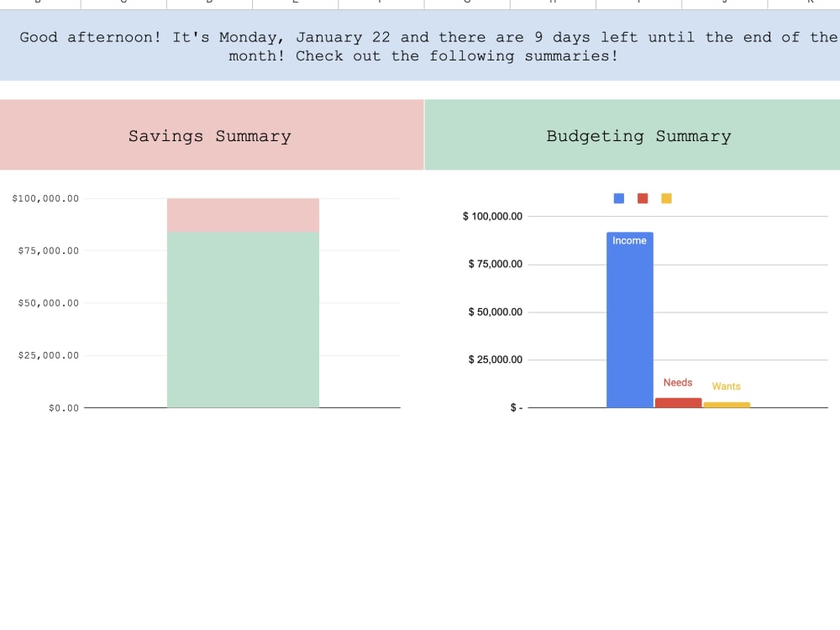Select the yellow legend swatch
Screen dimensions: 840x630
tap(666, 198)
